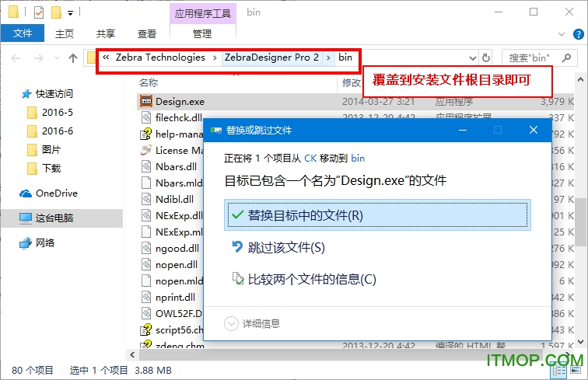
Task: Switch to details view icon in status bar
Action: pyautogui.click(x=558, y=370)
